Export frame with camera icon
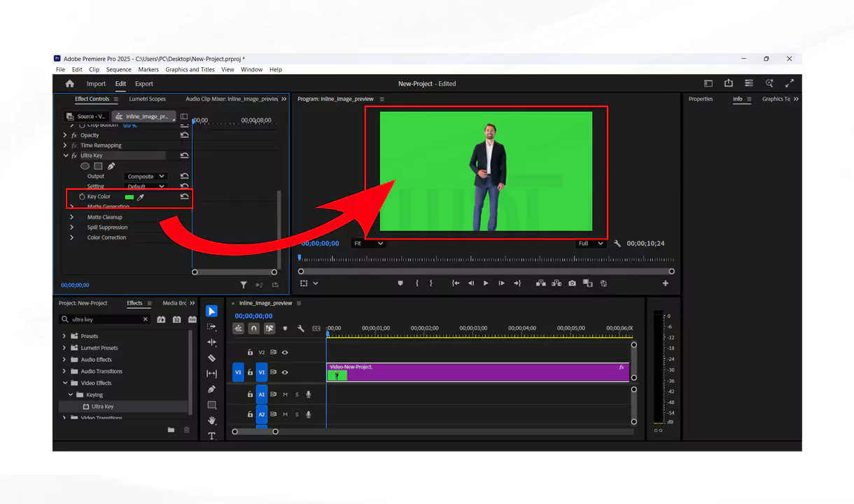 pos(572,283)
